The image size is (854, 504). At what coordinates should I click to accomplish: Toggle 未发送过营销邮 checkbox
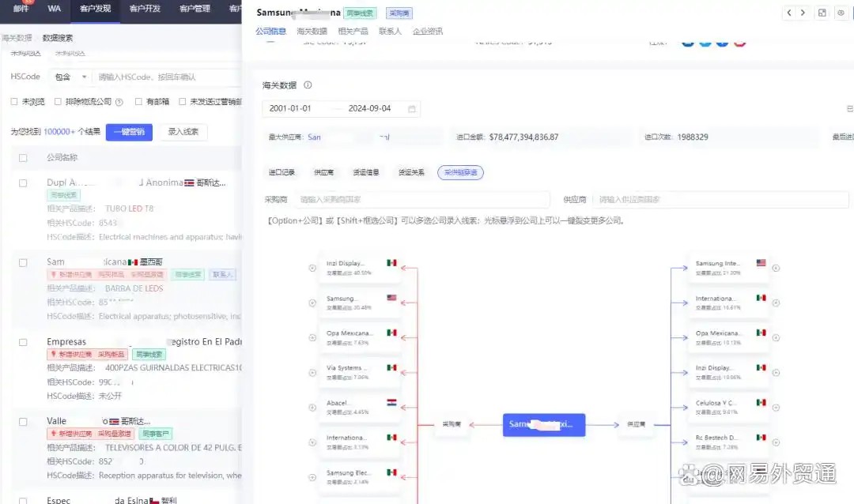pyautogui.click(x=183, y=101)
